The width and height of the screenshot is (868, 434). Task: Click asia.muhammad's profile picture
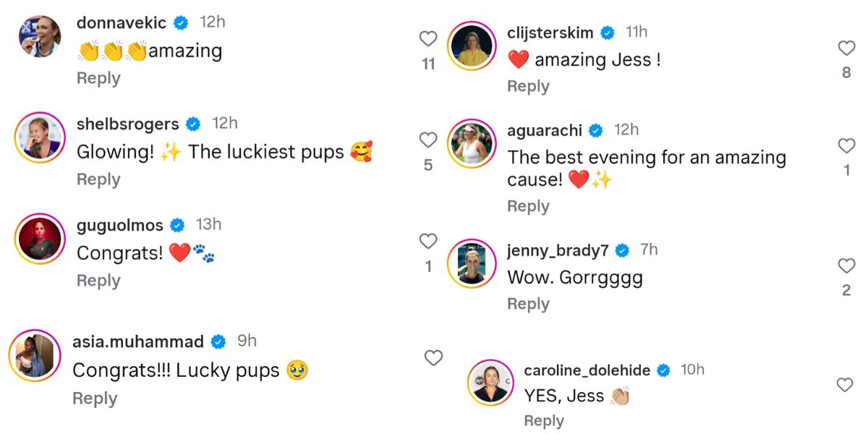(35, 354)
